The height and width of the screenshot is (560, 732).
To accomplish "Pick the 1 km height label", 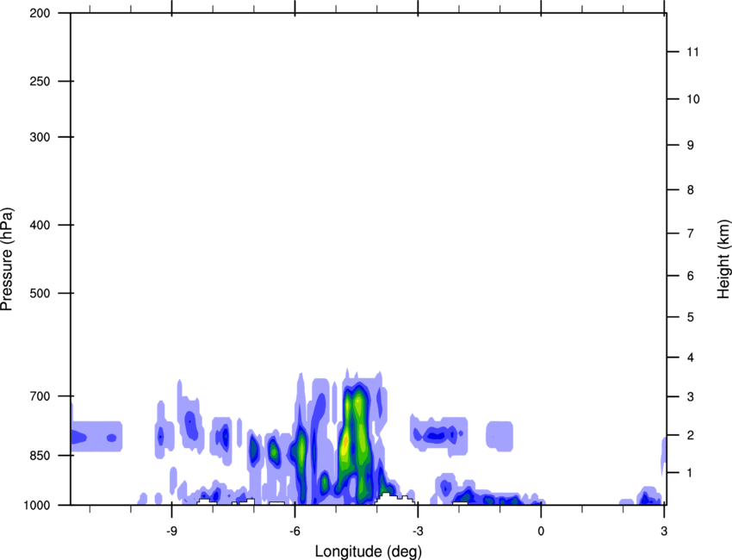I will pyautogui.click(x=690, y=473).
